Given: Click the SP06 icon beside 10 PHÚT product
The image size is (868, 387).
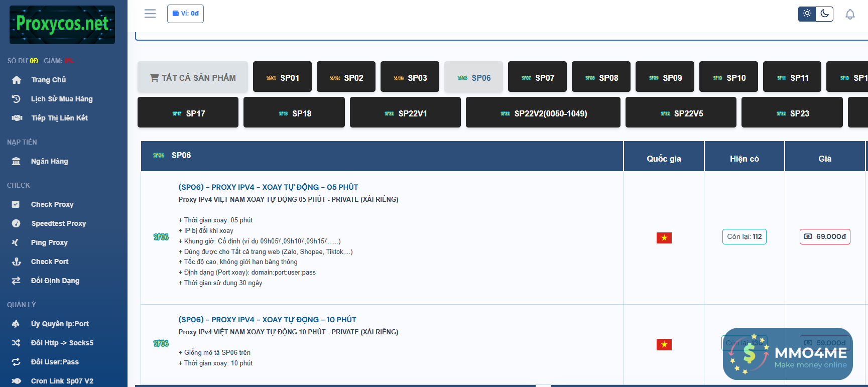Looking at the screenshot, I should pyautogui.click(x=161, y=343).
